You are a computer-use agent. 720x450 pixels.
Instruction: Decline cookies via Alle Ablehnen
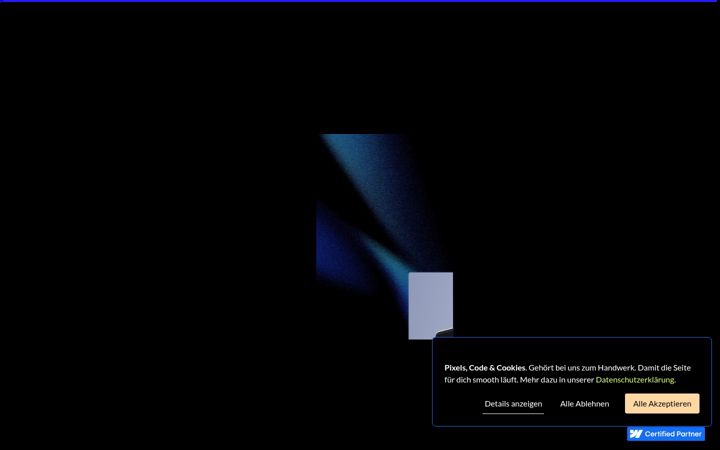pyautogui.click(x=585, y=404)
